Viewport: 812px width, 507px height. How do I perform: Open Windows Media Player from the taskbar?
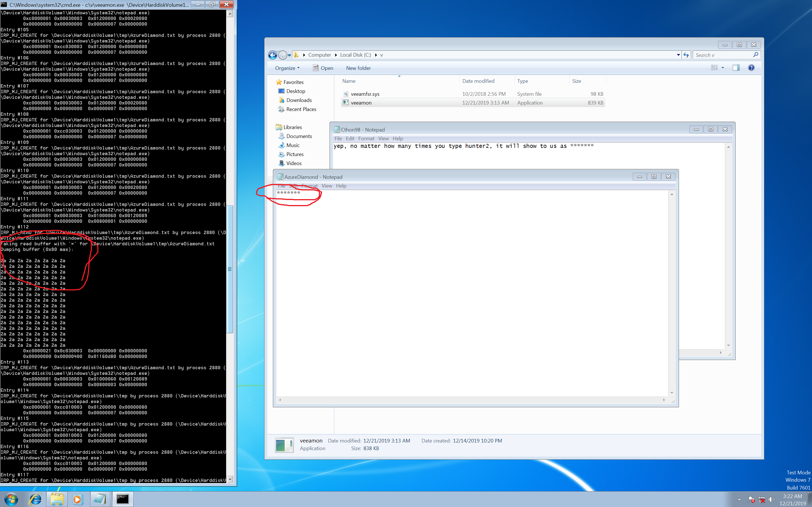(77, 499)
